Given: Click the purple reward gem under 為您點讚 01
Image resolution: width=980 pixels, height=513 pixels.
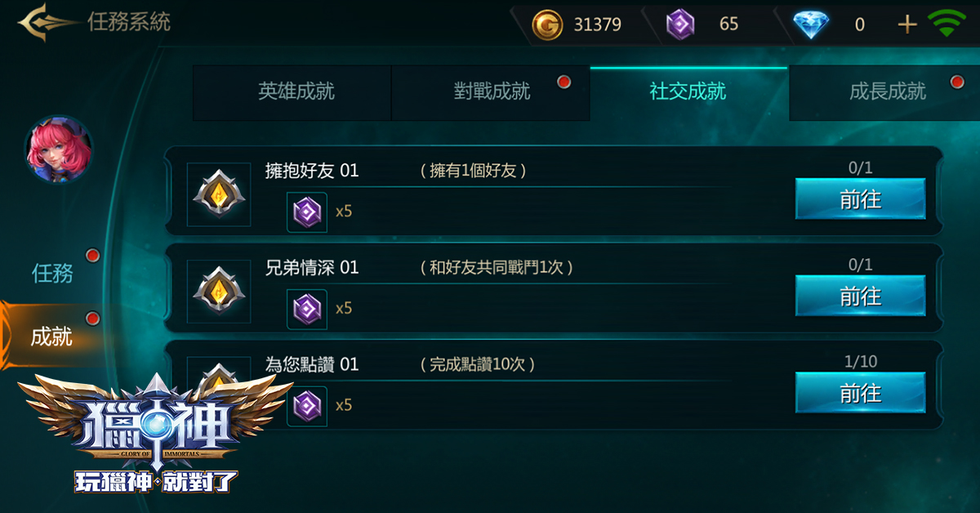Looking at the screenshot, I should (x=307, y=406).
